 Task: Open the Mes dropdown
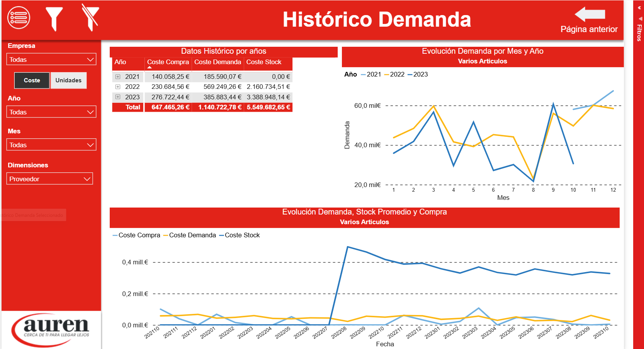(51, 145)
